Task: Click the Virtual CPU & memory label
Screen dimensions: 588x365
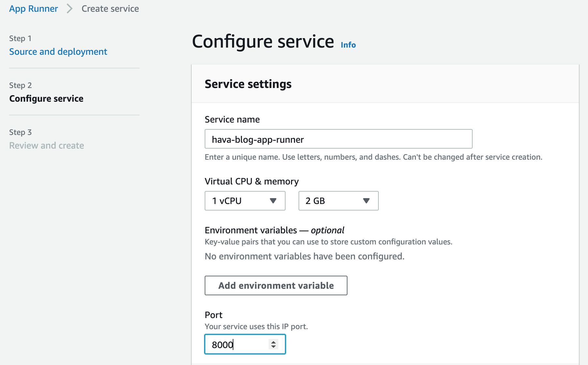Action: click(252, 181)
